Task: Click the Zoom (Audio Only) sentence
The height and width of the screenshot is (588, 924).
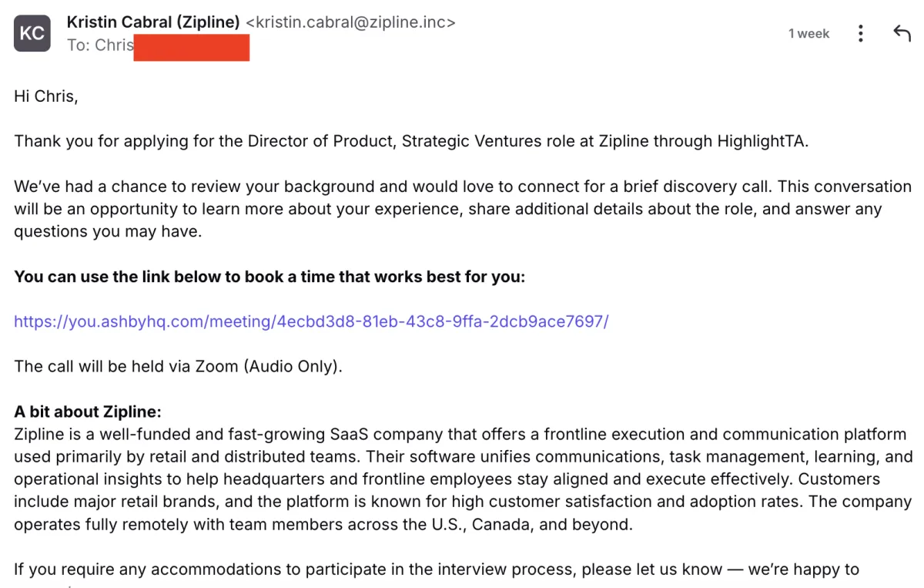Action: [x=178, y=366]
